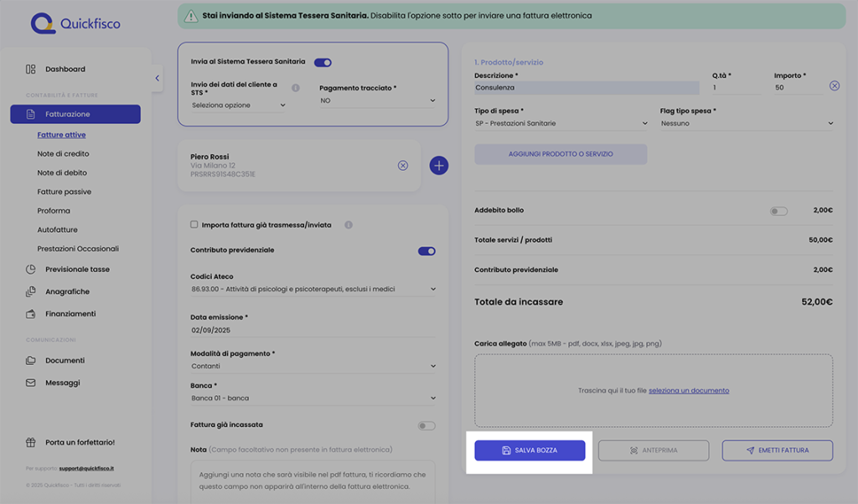Open Modalità di pagamento dropdown

coord(313,366)
